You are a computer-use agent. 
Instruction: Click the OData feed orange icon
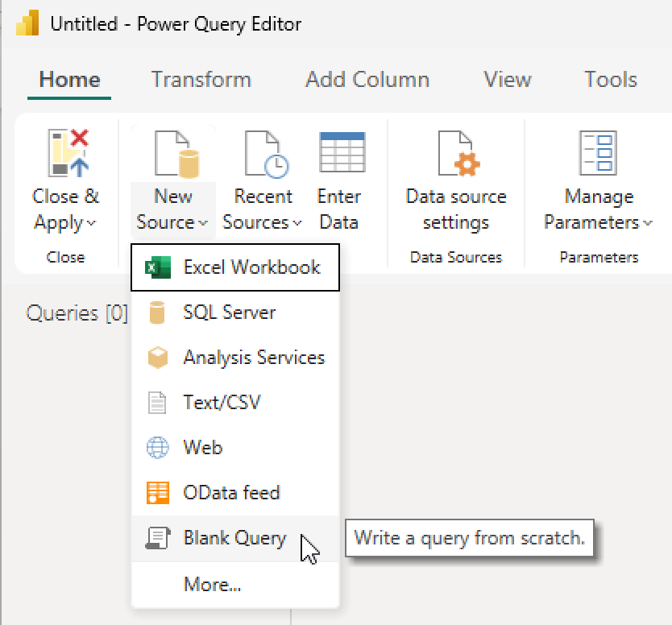(158, 493)
